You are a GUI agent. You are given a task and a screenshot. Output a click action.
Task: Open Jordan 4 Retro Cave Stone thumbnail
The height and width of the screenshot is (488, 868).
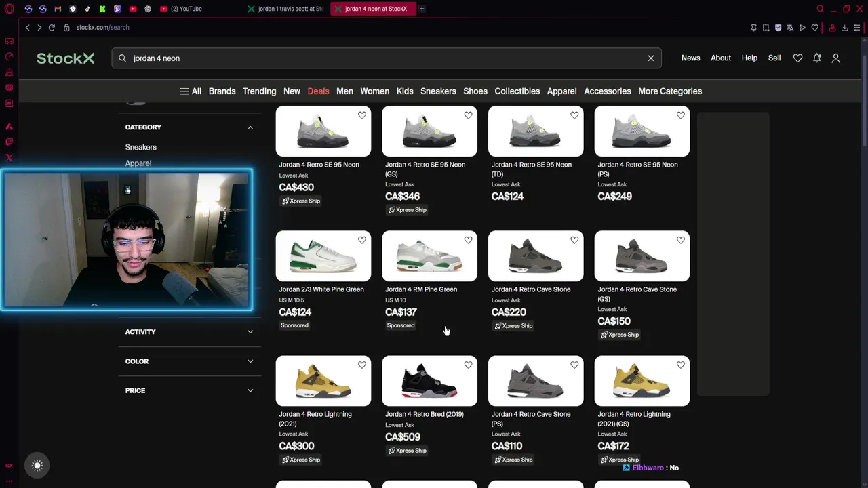pyautogui.click(x=536, y=256)
